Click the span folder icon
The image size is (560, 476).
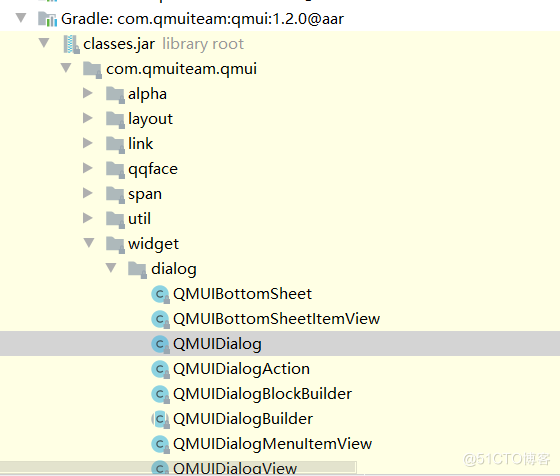[115, 195]
